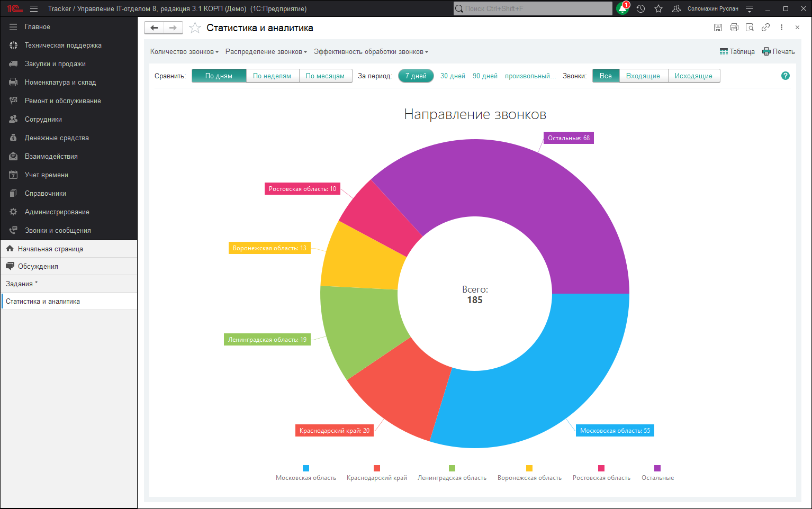This screenshot has height=509, width=812.
Task: Open the print preview icon
Action: tap(750, 28)
